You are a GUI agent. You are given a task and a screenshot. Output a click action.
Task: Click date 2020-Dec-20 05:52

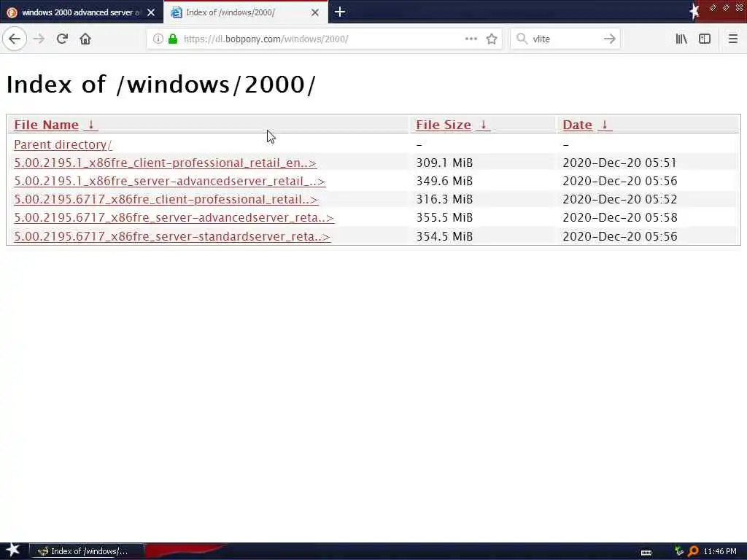tap(620, 199)
